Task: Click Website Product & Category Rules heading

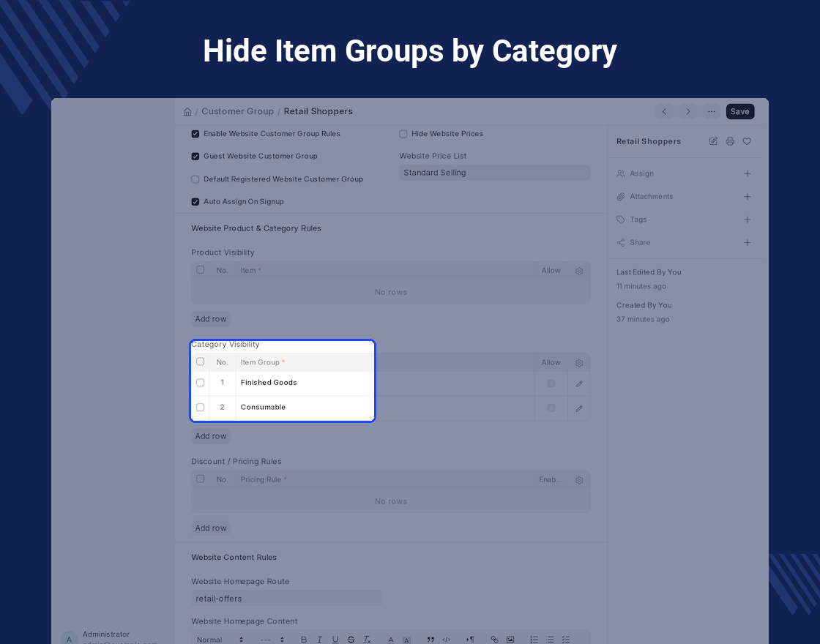Action: (256, 228)
